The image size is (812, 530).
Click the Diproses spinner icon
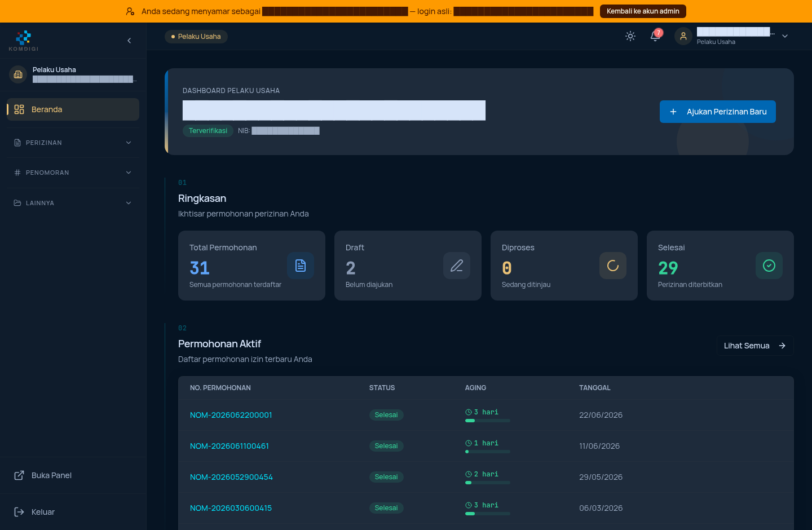coord(613,266)
